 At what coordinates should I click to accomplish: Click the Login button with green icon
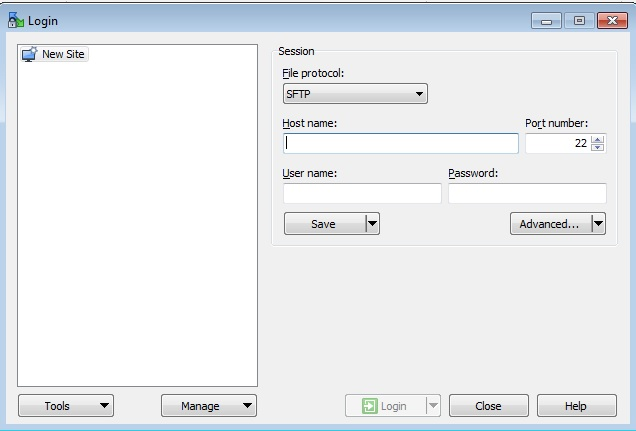coord(385,406)
